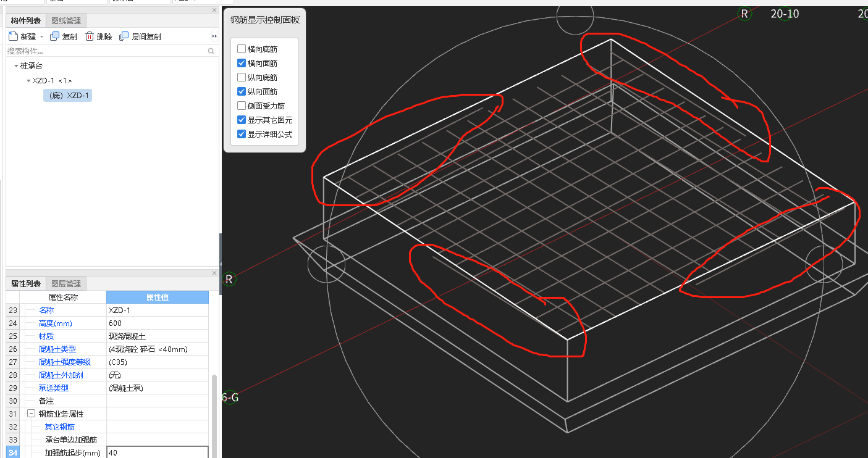This screenshot has height=458, width=868.
Task: Select the (底) XZD-1 tree item
Action: 68,95
